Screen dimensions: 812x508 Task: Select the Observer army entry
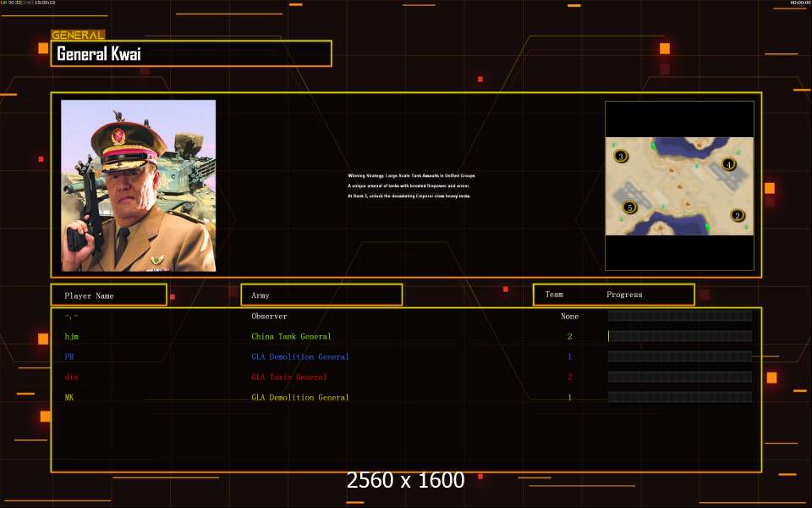coord(269,317)
